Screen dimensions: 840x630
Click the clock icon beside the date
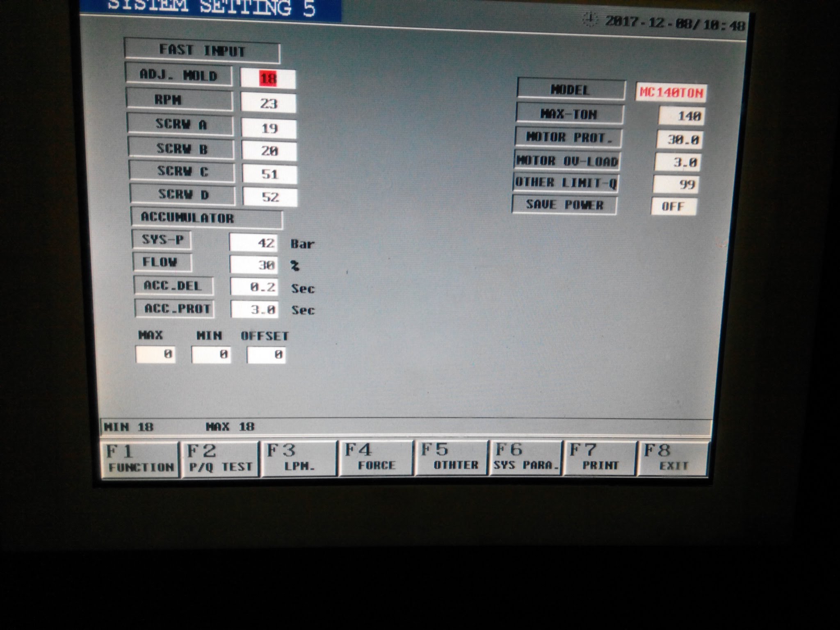pos(590,19)
